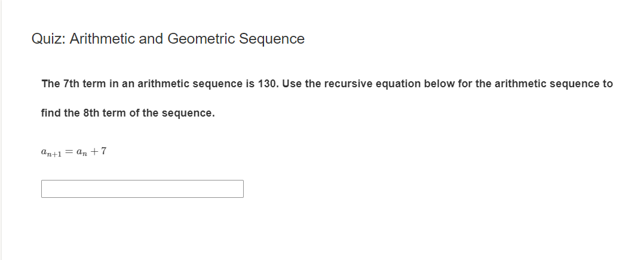Click the word "equation" in the question
644x260 pixels.
coord(398,84)
